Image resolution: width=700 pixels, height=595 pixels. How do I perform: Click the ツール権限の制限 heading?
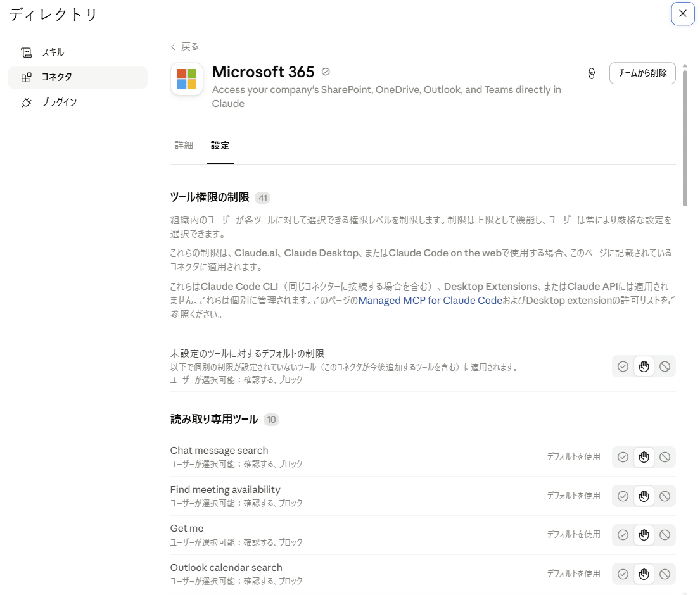(x=210, y=197)
